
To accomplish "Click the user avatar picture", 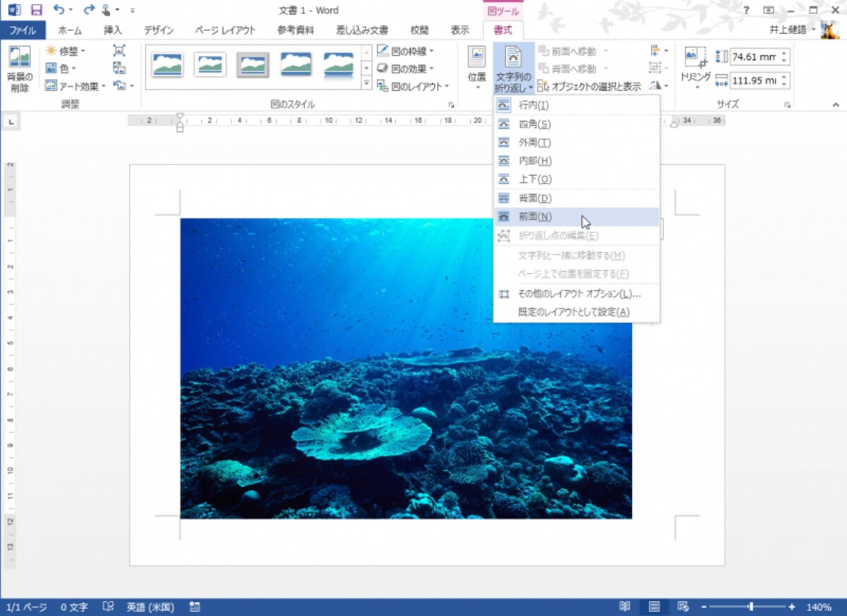I will (829, 30).
